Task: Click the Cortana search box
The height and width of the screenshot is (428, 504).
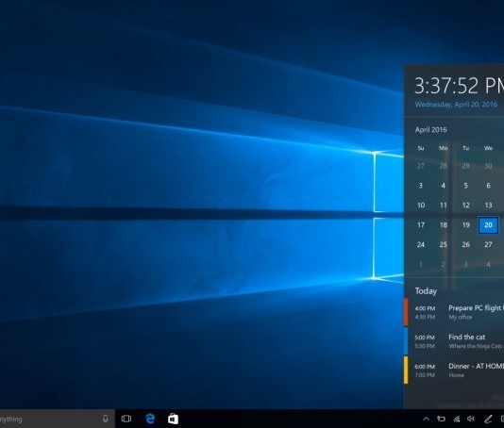Action: 58,419
